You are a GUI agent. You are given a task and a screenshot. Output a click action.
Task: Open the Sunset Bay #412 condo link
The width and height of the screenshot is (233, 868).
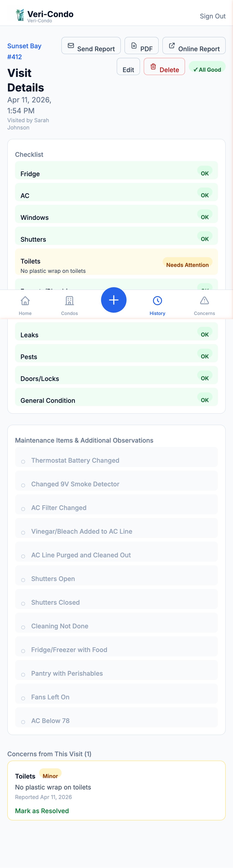24,51
